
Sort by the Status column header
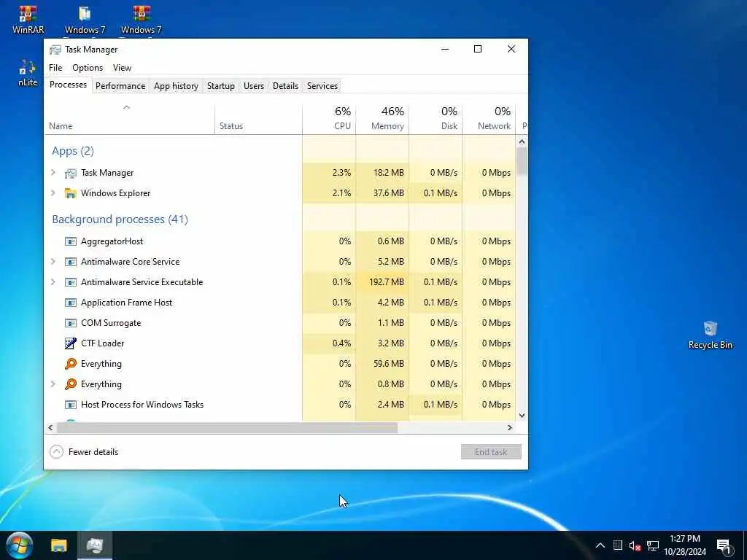(x=259, y=119)
